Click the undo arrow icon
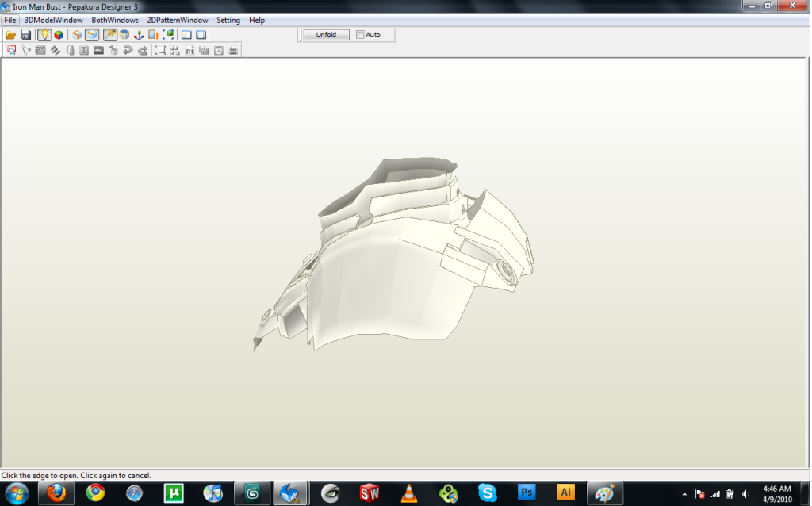The image size is (812, 506). click(x=128, y=51)
